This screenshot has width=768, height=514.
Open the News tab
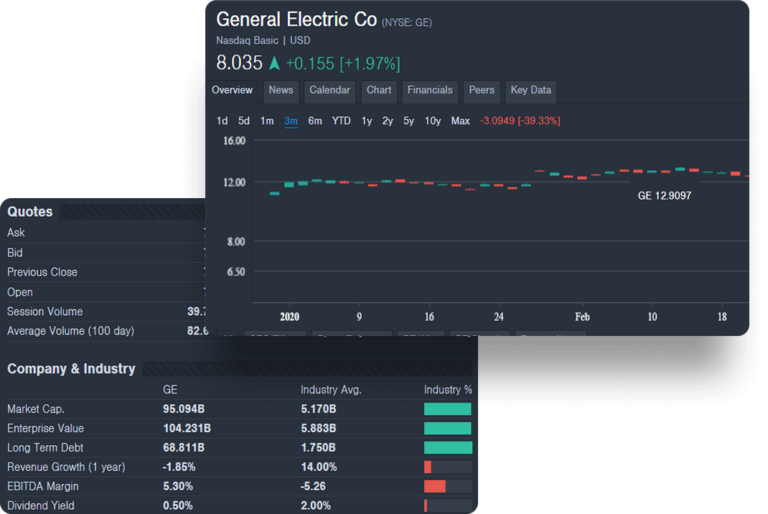tap(281, 90)
